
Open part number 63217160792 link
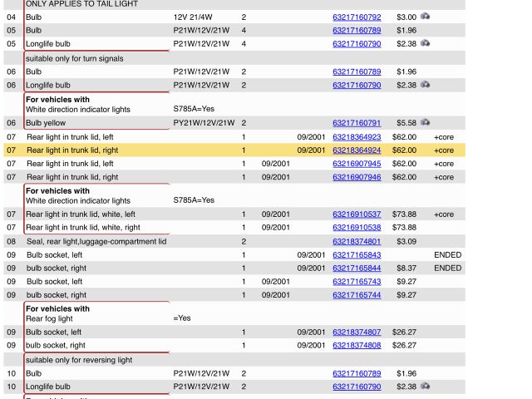tap(357, 17)
